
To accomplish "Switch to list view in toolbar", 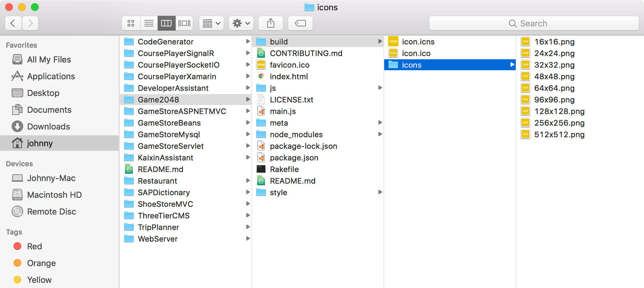I will click(x=149, y=23).
